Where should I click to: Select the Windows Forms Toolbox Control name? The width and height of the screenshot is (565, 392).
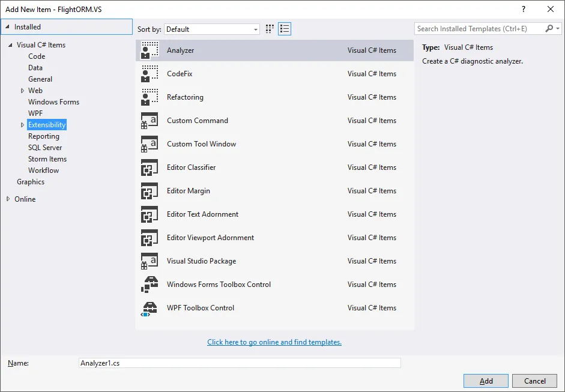(x=219, y=285)
